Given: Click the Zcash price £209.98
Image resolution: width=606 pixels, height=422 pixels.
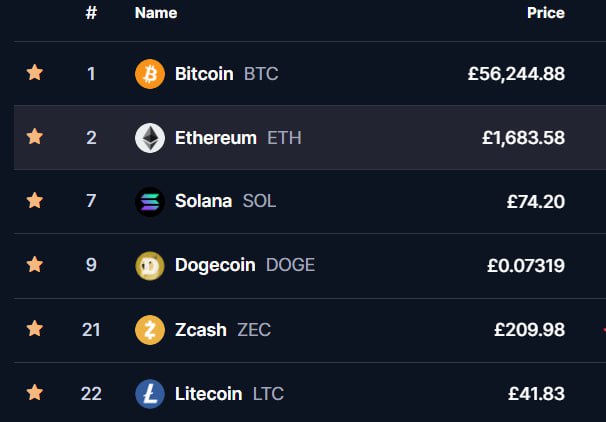Looking at the screenshot, I should [529, 330].
